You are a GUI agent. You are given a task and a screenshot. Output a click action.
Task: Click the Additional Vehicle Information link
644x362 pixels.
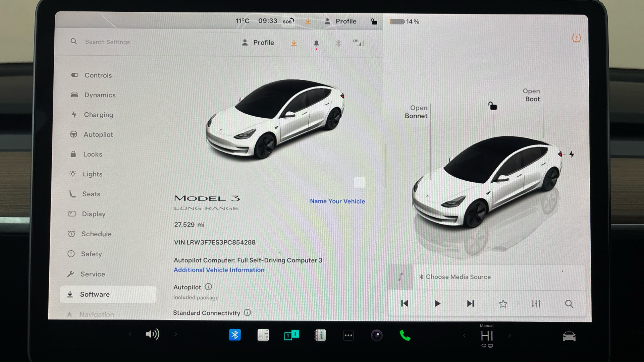pyautogui.click(x=219, y=270)
